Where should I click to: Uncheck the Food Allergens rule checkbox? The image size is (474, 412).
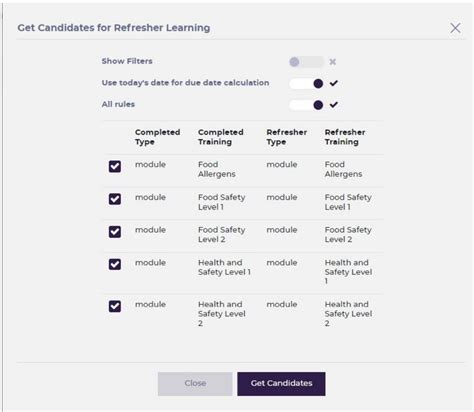coord(115,166)
